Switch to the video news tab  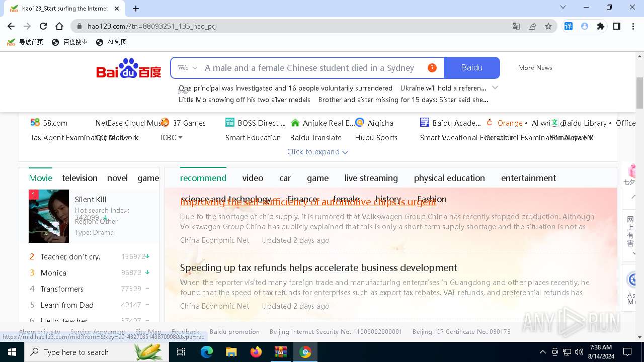(x=253, y=178)
